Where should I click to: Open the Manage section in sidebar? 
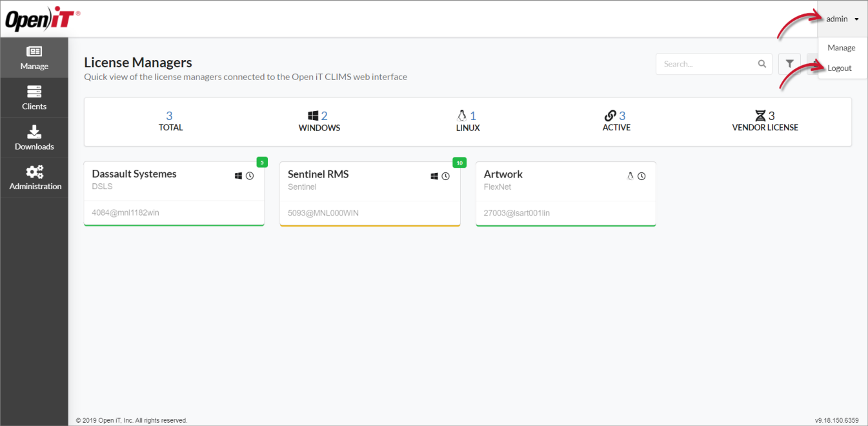34,58
